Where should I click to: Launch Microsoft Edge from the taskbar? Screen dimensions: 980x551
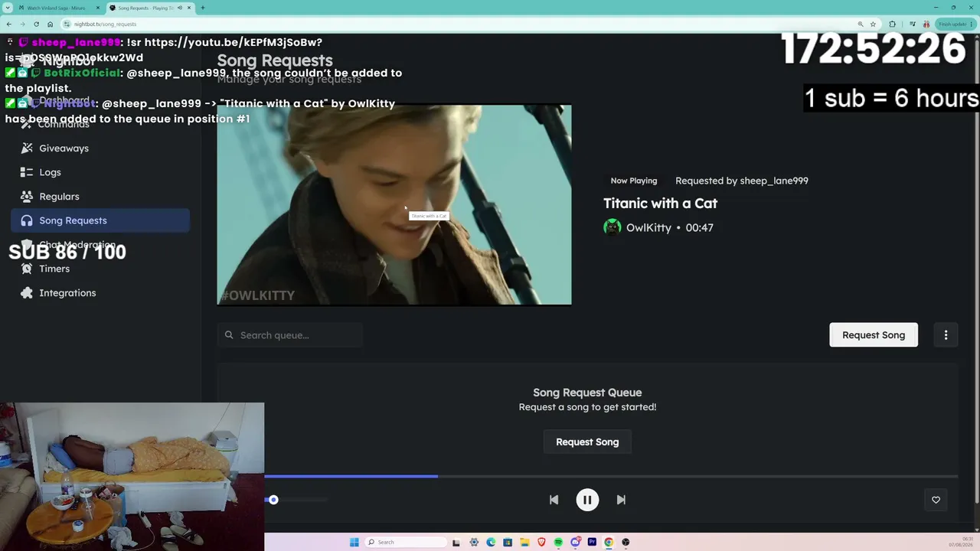(491, 543)
